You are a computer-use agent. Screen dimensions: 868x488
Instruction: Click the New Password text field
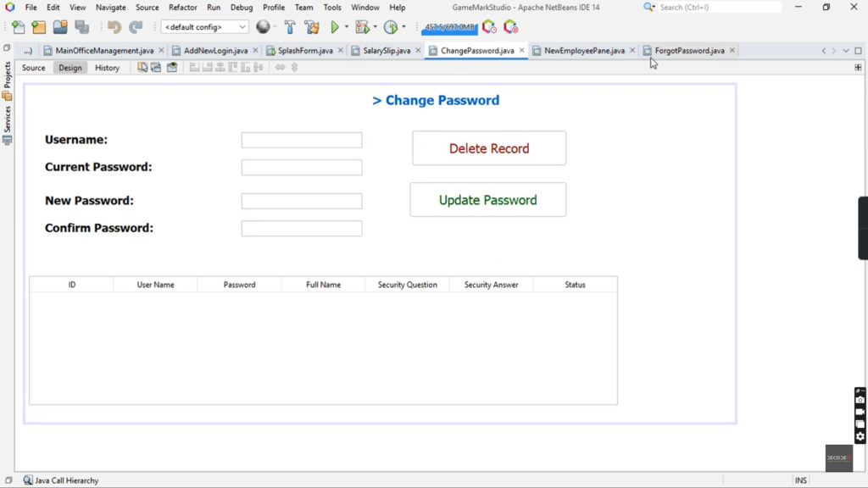click(x=302, y=201)
